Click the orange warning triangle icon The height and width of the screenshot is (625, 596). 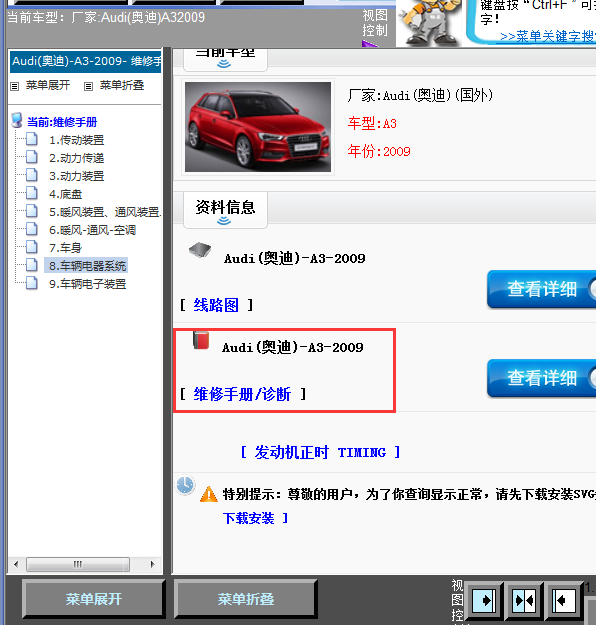coord(209,495)
